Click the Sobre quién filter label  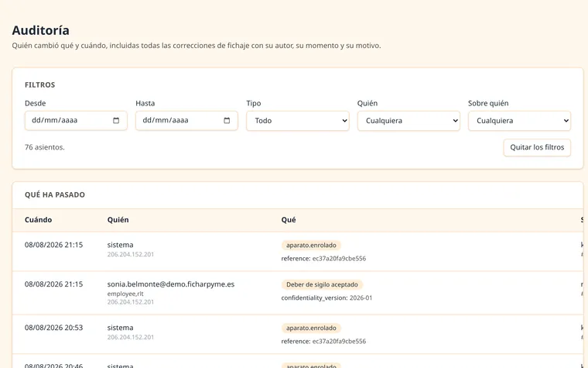click(x=488, y=103)
